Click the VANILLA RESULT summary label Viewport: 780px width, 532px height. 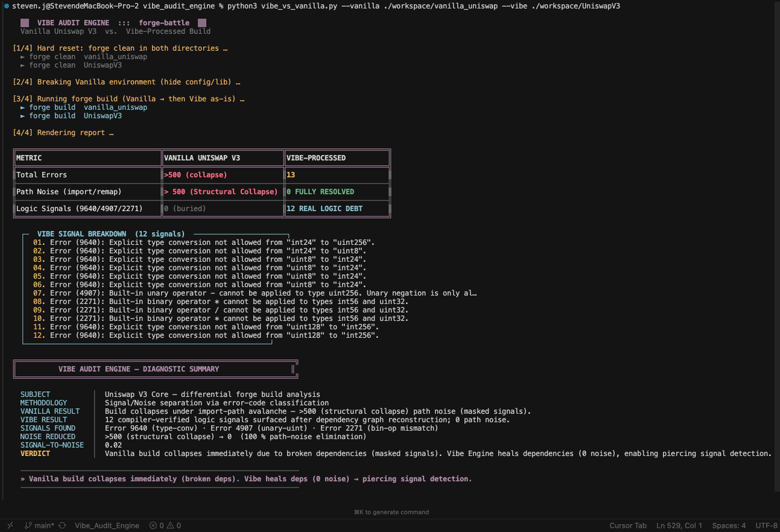point(50,411)
